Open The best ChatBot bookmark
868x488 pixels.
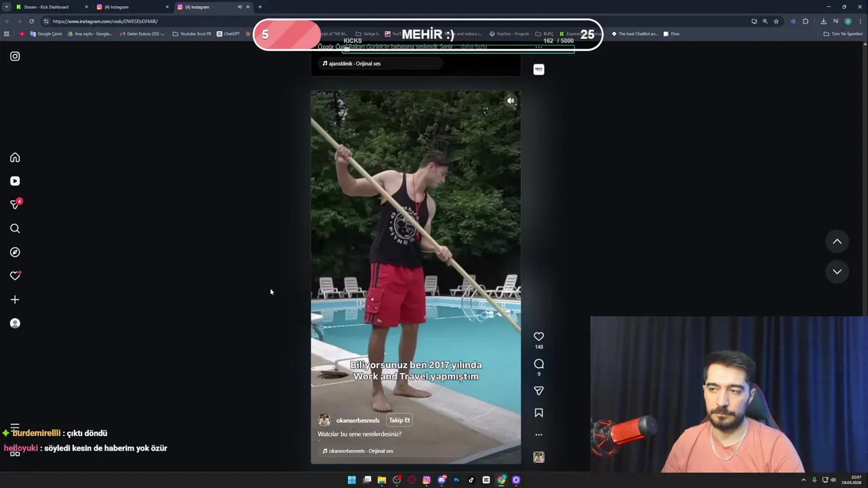(635, 34)
